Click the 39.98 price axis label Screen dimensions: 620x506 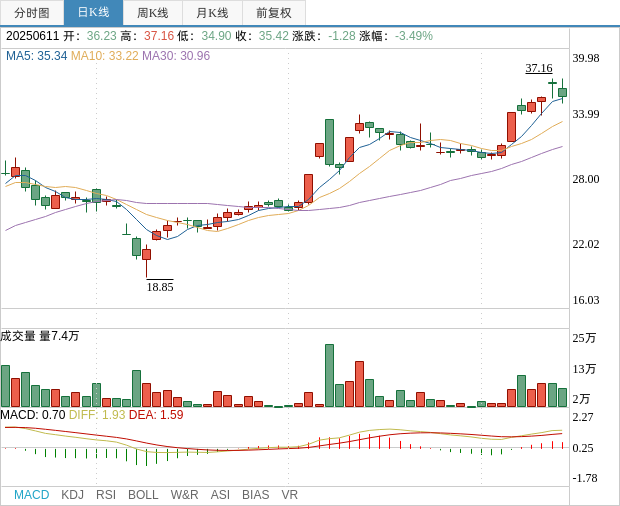[586, 58]
